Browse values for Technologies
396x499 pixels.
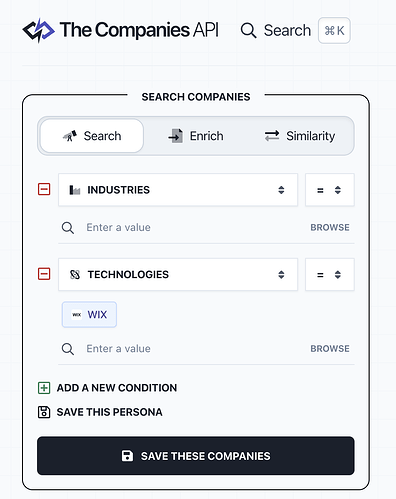[330, 349]
